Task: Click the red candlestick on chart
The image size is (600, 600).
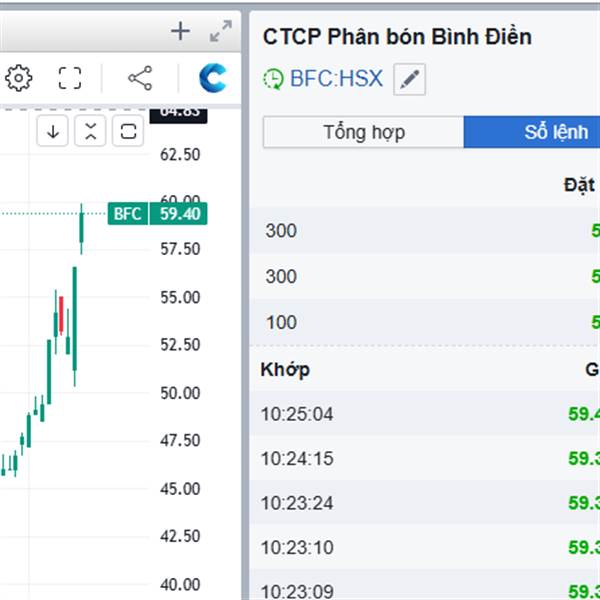Action: [61, 314]
